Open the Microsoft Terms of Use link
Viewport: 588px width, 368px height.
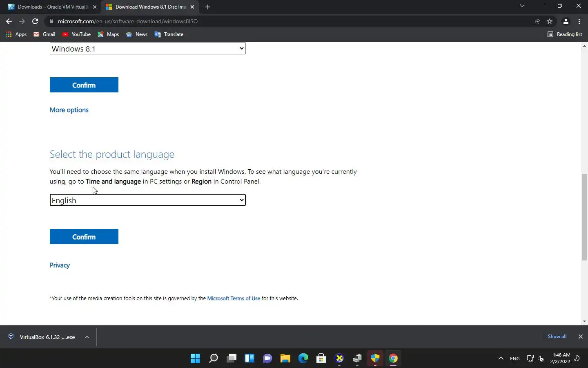click(234, 298)
